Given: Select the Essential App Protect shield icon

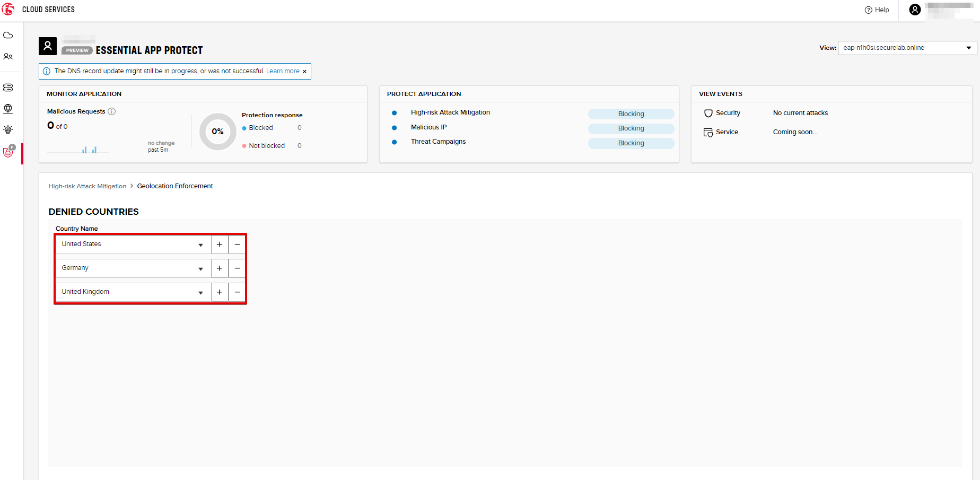Looking at the screenshot, I should coord(8,152).
